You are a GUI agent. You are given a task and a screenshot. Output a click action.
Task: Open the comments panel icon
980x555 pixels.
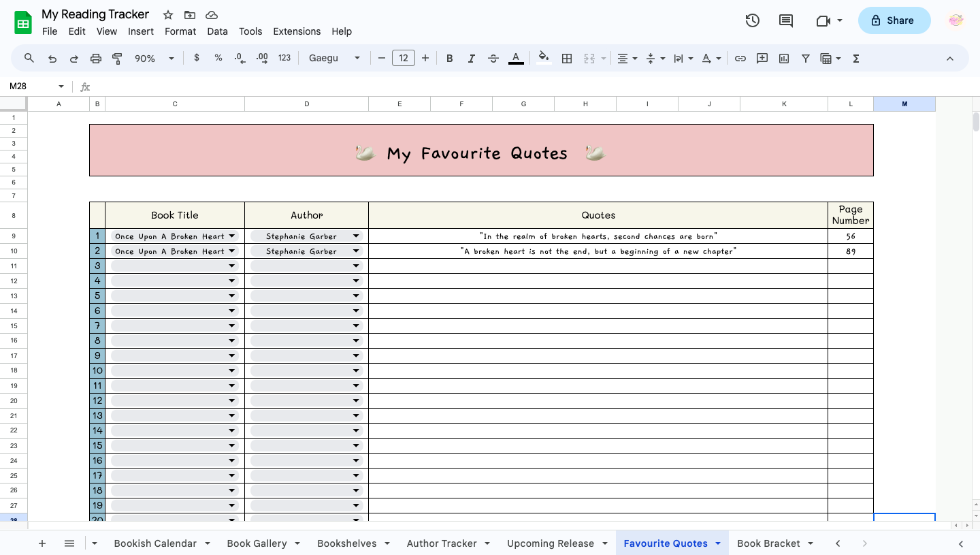pos(786,20)
